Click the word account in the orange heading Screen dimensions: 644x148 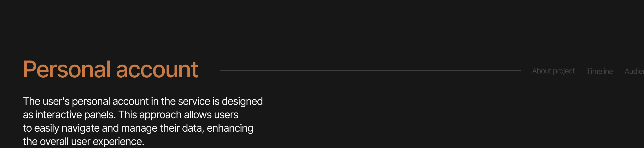pos(157,69)
